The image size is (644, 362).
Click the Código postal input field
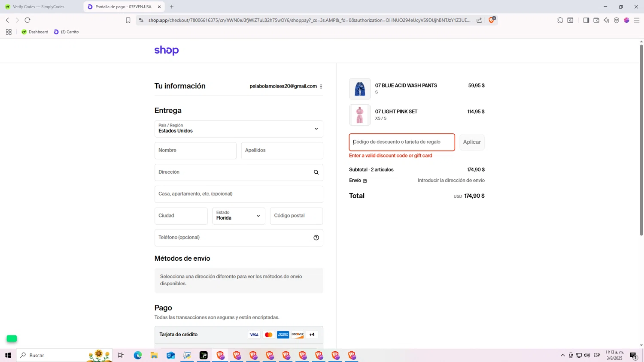coord(296,216)
